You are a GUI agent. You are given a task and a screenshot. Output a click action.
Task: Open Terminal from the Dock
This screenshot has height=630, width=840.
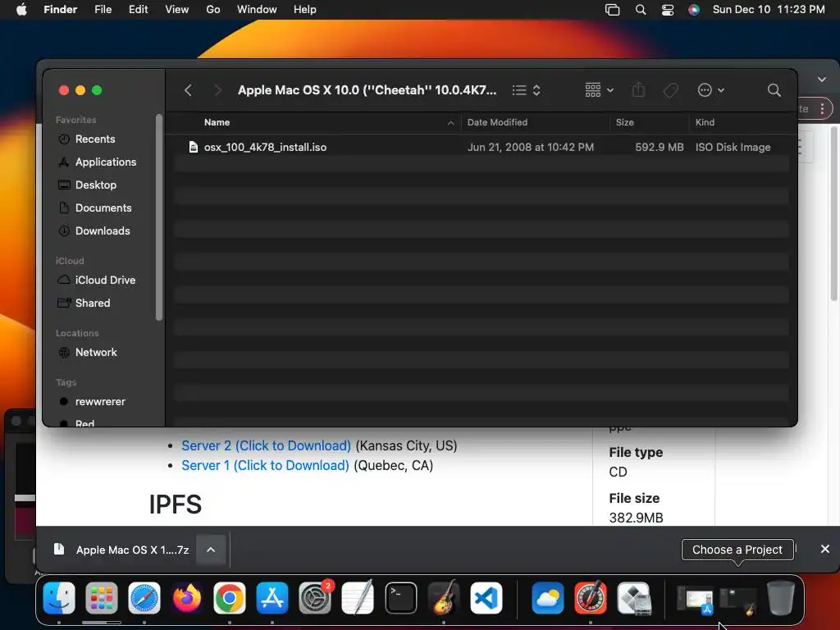click(400, 598)
